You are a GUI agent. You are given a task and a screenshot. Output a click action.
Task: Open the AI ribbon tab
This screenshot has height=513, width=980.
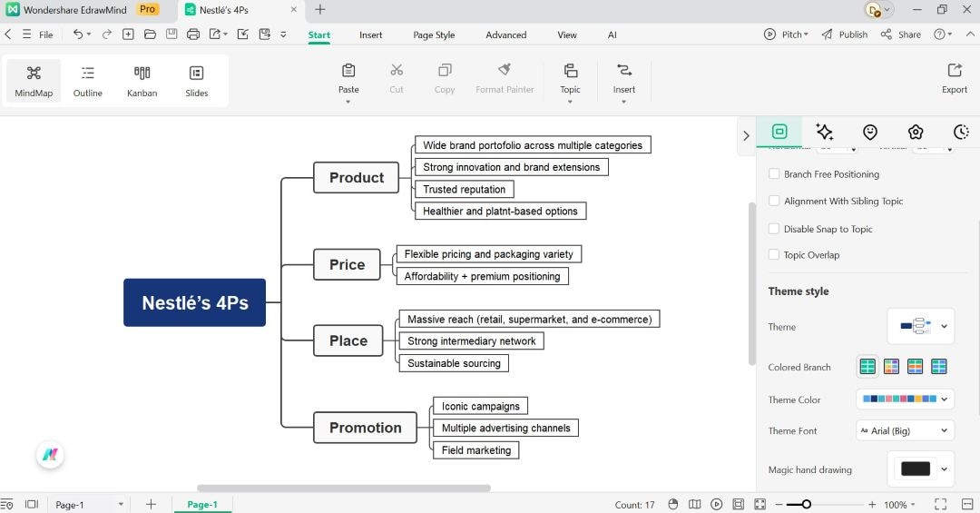coord(612,35)
